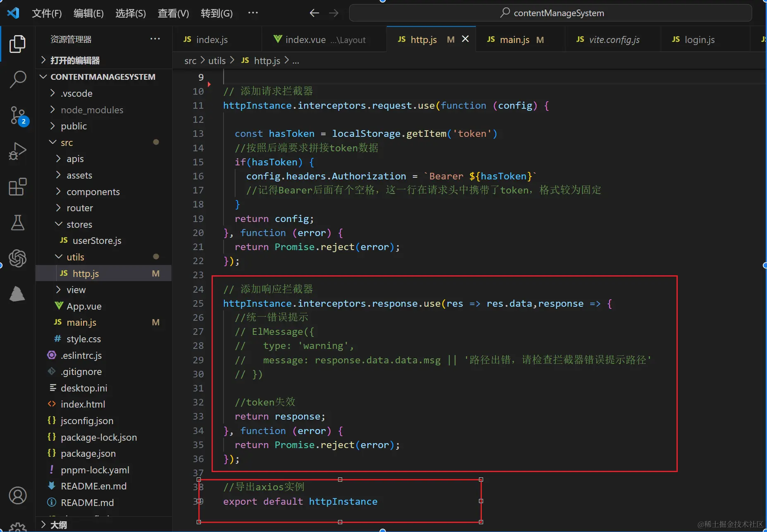The image size is (767, 532).
Task: Switch to the vite.config.js tab
Action: tap(613, 39)
